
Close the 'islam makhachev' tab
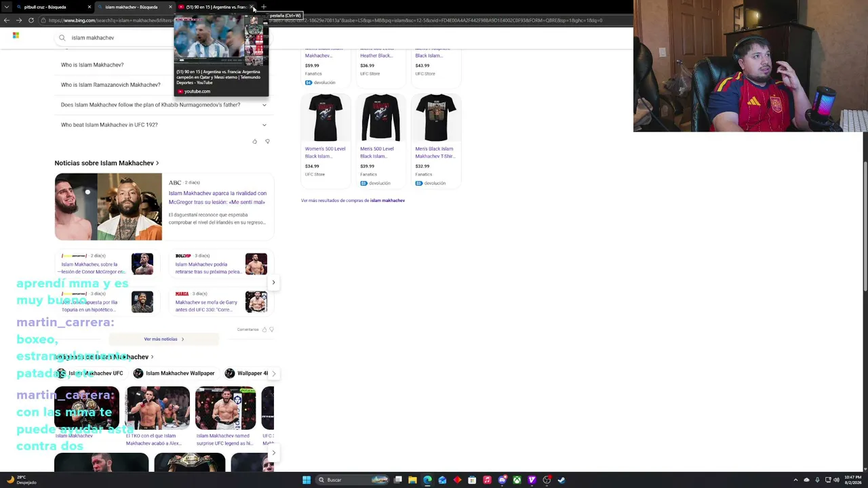coord(170,7)
